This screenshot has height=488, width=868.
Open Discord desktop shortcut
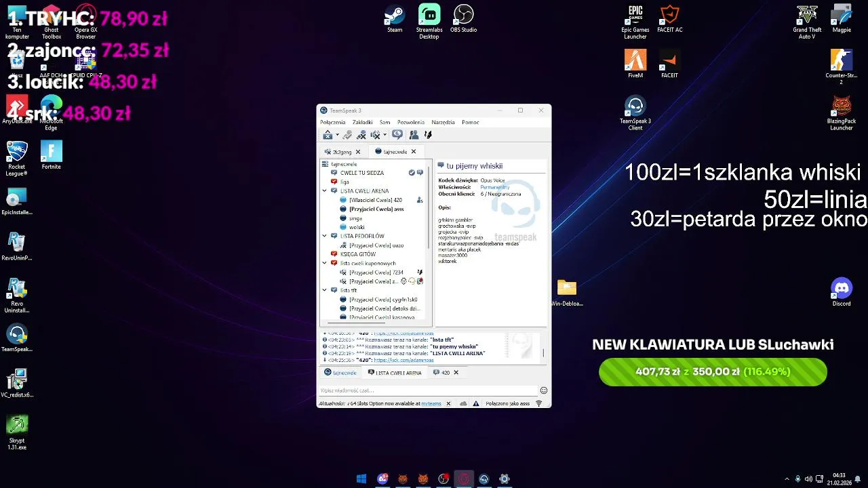pos(842,292)
